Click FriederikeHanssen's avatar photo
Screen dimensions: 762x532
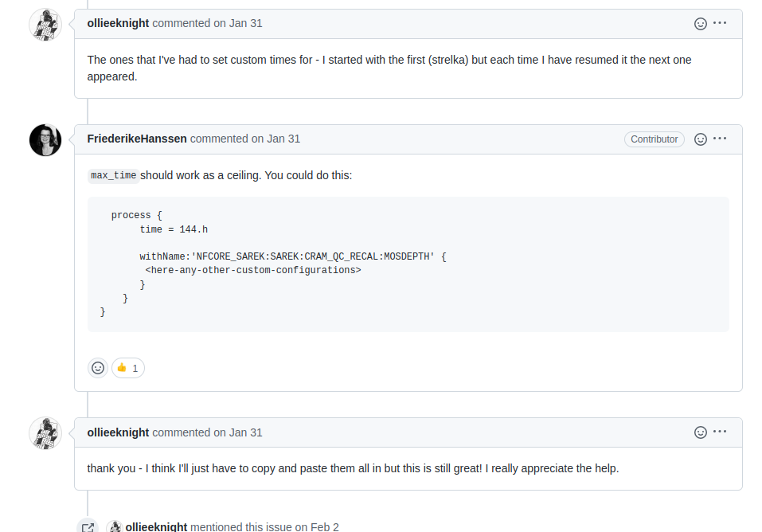point(45,139)
